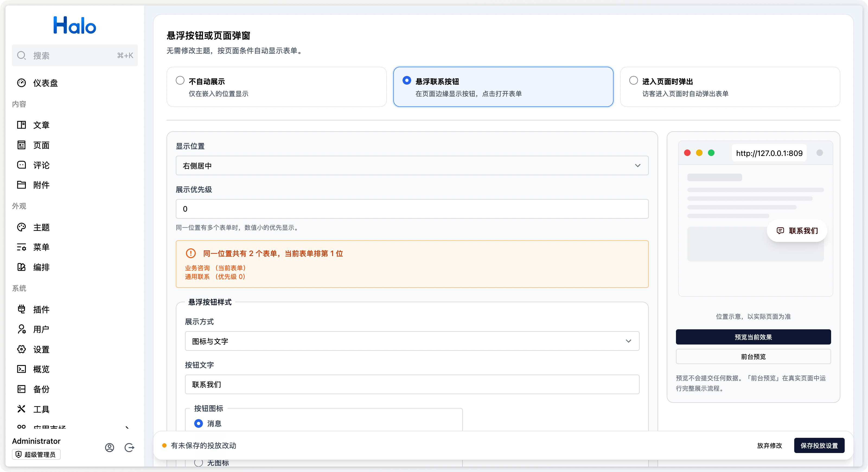This screenshot has height=472, width=868.
Task: Click the 评论 comments icon
Action: 22,165
